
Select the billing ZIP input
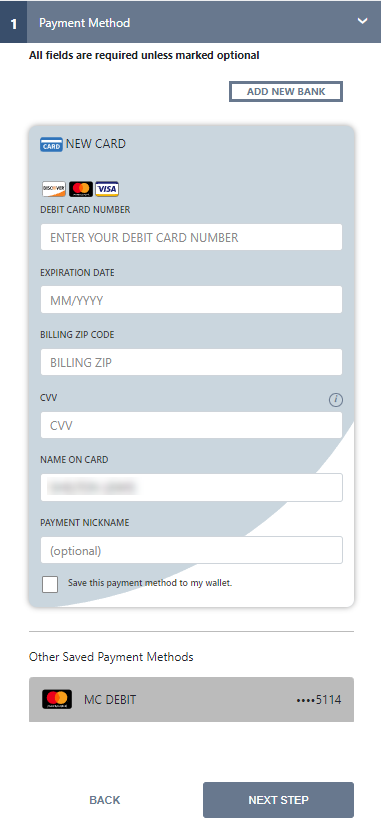(x=192, y=362)
